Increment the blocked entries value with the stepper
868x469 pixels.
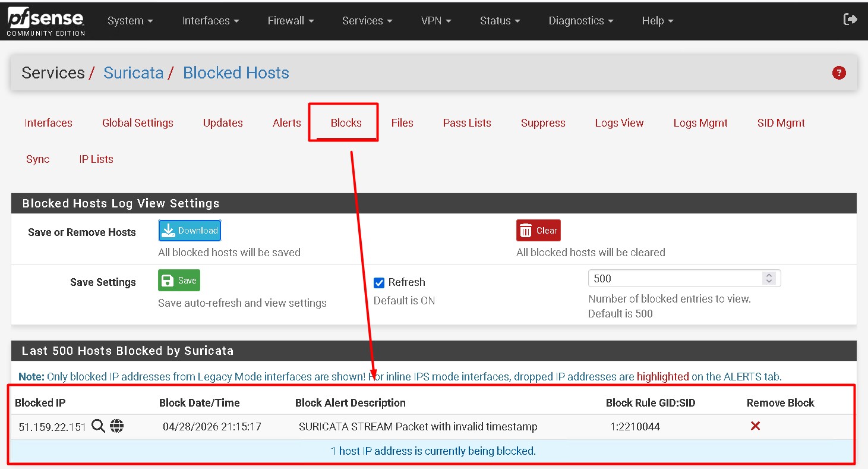click(x=769, y=275)
